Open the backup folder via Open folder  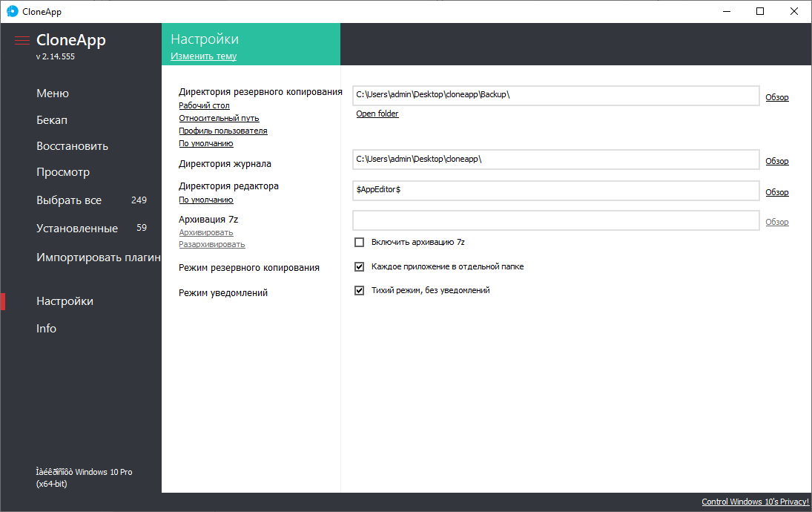coord(377,114)
